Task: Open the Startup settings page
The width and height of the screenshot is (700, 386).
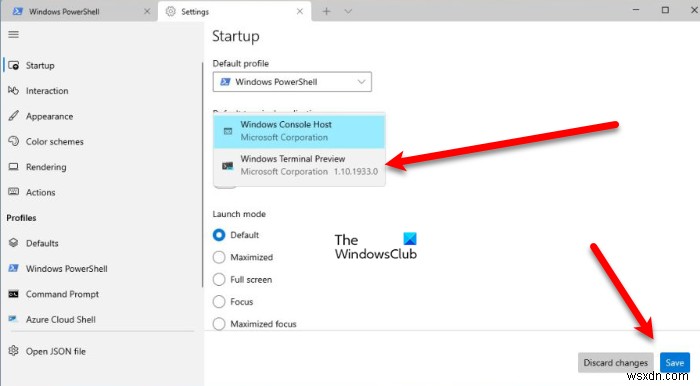Action: coord(102,66)
